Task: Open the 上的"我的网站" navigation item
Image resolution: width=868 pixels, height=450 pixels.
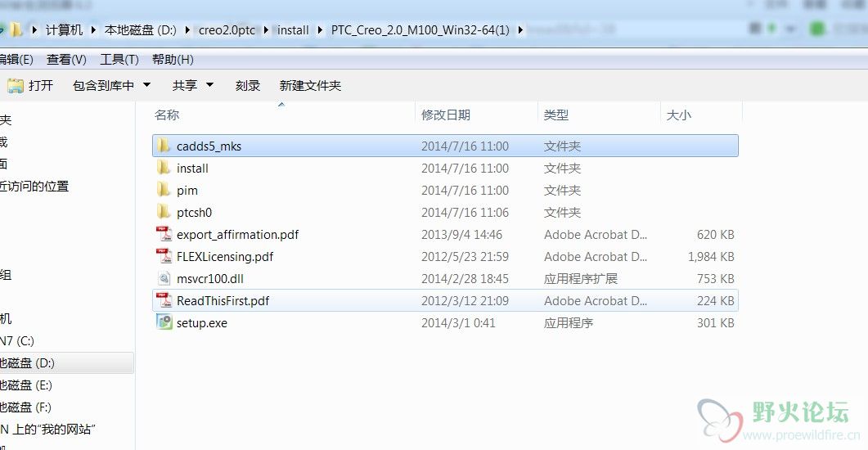Action: coord(48,429)
